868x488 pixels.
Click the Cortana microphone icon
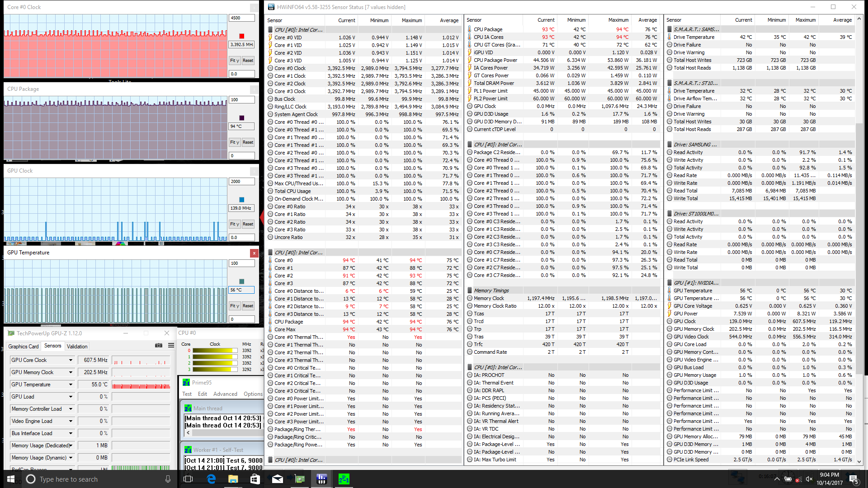pos(168,479)
